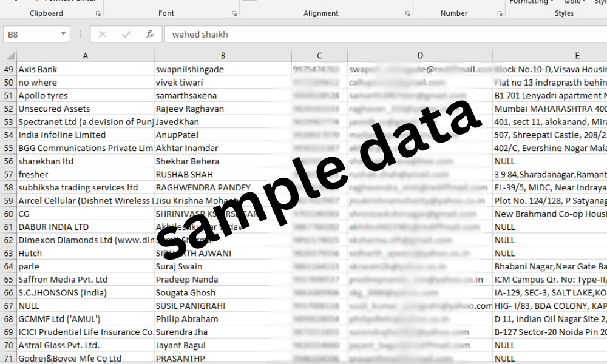Select row 64 header
This screenshot has height=364, width=607.
8,266
